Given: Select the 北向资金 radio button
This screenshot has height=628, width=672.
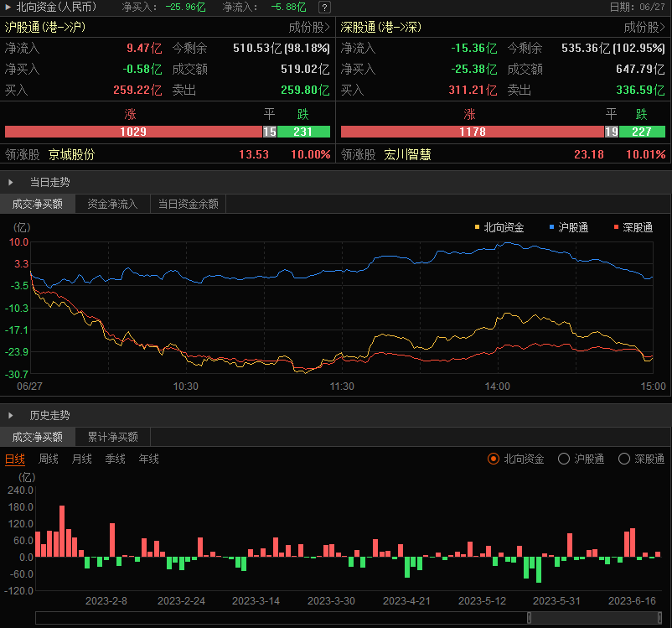Looking at the screenshot, I should pyautogui.click(x=494, y=459).
